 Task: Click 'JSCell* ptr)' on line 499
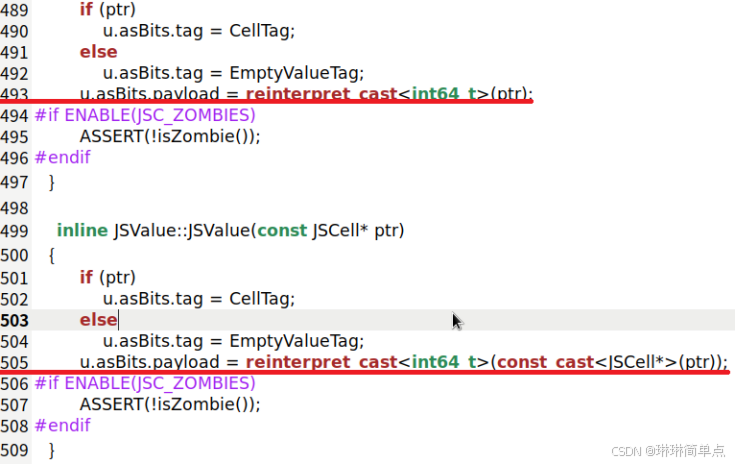tap(358, 230)
